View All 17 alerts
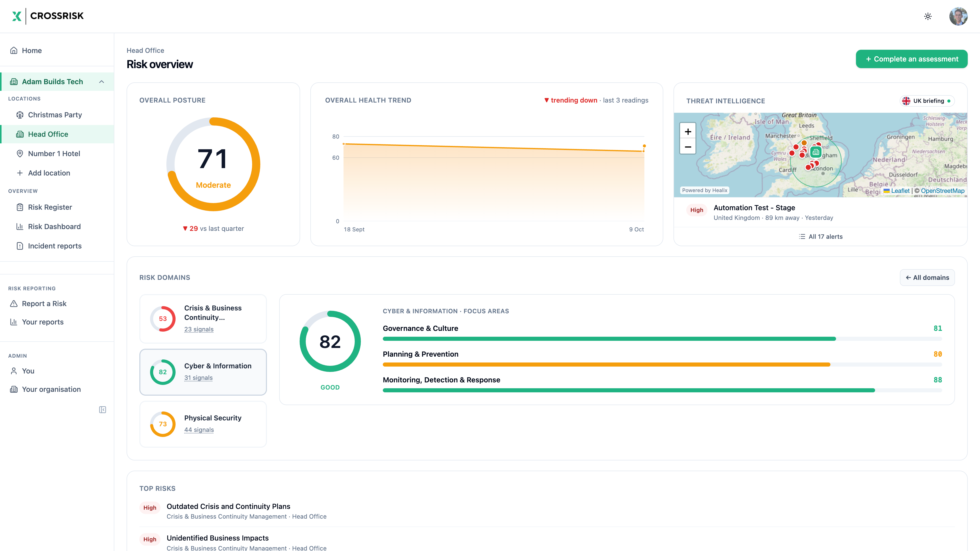 click(820, 236)
